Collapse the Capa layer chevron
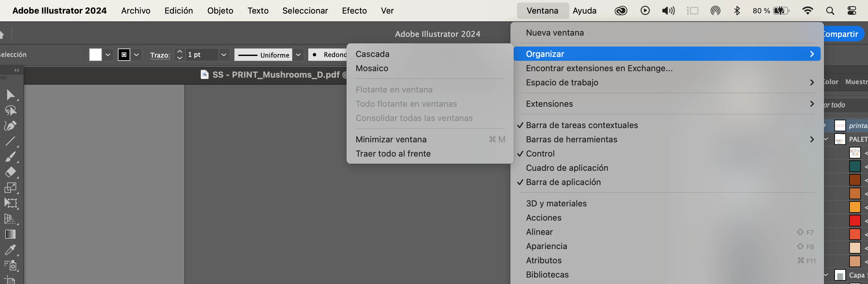 (x=826, y=275)
